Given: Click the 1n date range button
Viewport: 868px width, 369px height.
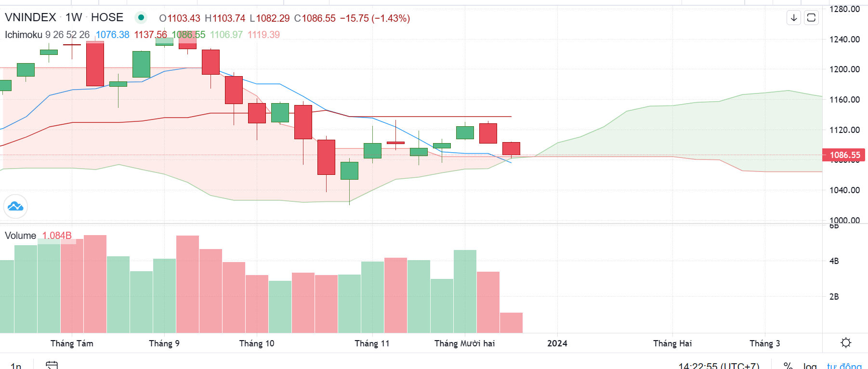Looking at the screenshot, I should tap(16, 366).
